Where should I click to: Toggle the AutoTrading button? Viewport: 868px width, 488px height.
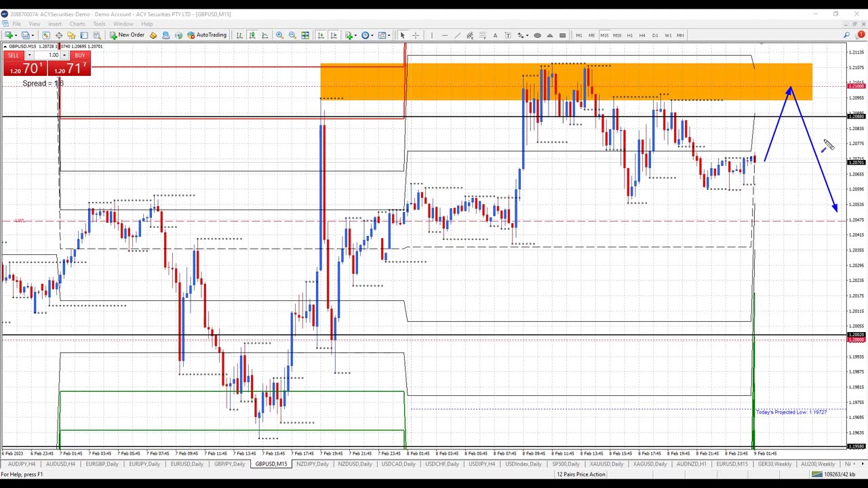tap(207, 35)
